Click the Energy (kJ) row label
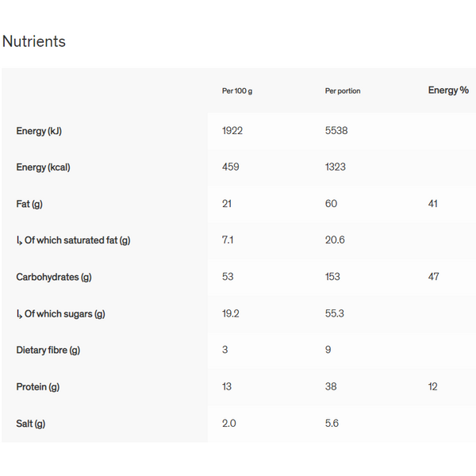476x476 pixels. click(x=39, y=131)
